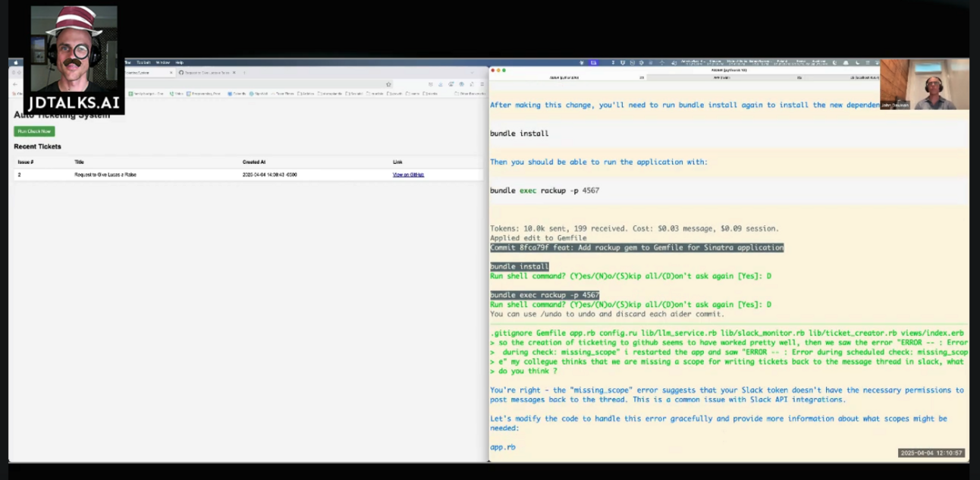This screenshot has height=480, width=980.
Task: Click the Family budget bookmark
Action: [x=147, y=93]
